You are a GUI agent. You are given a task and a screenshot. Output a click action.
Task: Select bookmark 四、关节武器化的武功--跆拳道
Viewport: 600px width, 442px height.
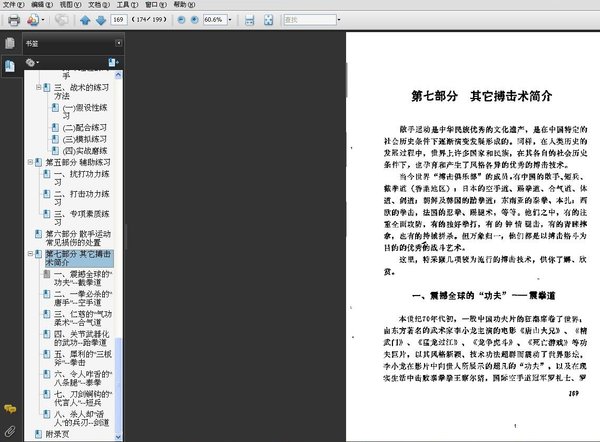(x=82, y=338)
